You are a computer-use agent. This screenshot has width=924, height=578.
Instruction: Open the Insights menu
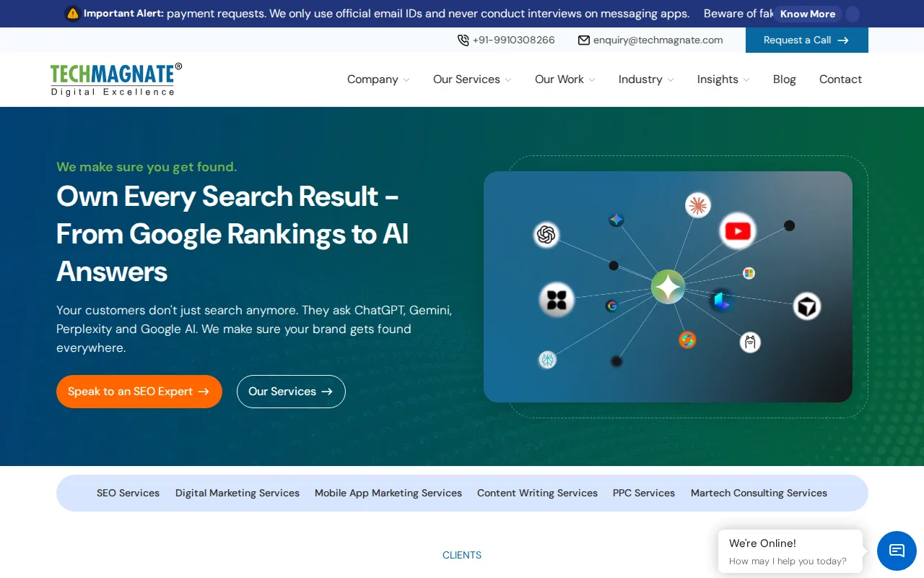click(x=718, y=79)
